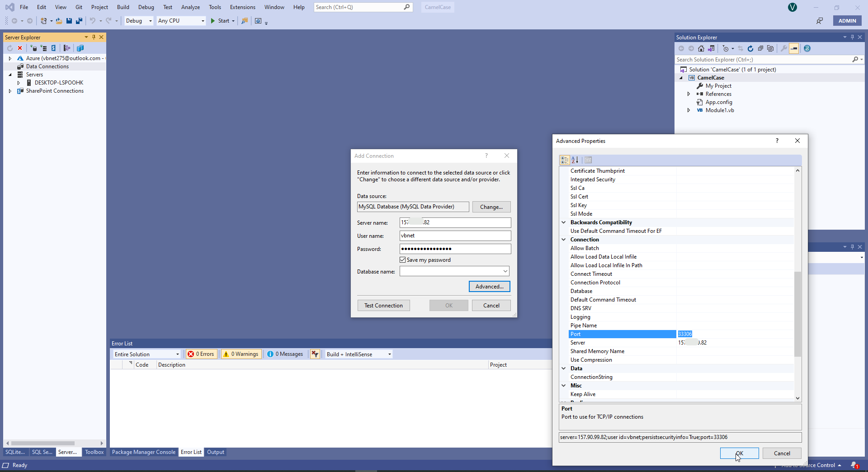This screenshot has width=868, height=472.
Task: Click the Find in Files toolbar icon
Action: point(245,21)
